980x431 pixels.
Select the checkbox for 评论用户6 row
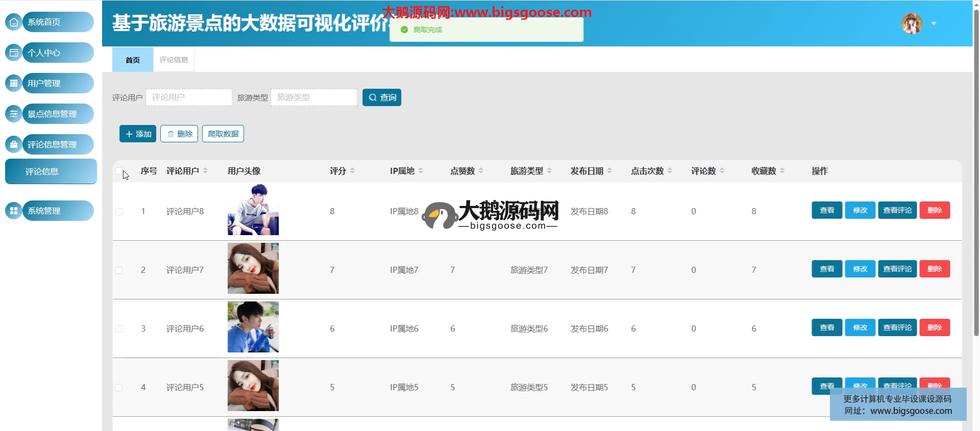(119, 329)
